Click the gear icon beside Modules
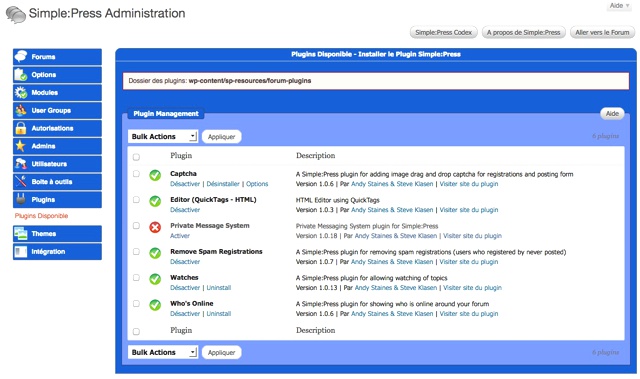The width and height of the screenshot is (640, 379). [x=21, y=92]
